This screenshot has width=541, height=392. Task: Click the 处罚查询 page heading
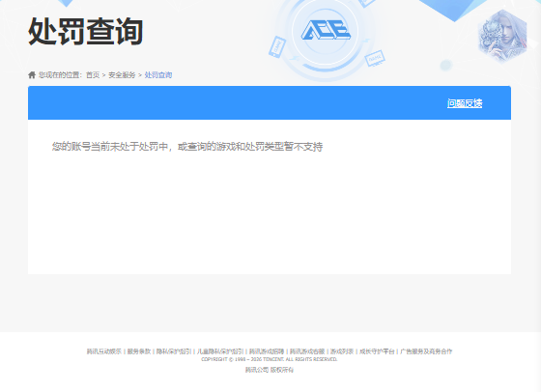[x=85, y=32]
